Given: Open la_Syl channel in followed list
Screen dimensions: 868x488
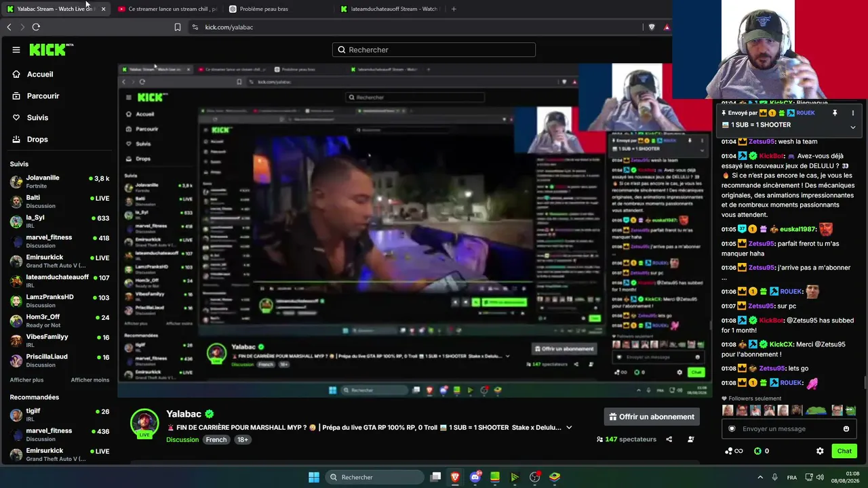Looking at the screenshot, I should click(60, 222).
